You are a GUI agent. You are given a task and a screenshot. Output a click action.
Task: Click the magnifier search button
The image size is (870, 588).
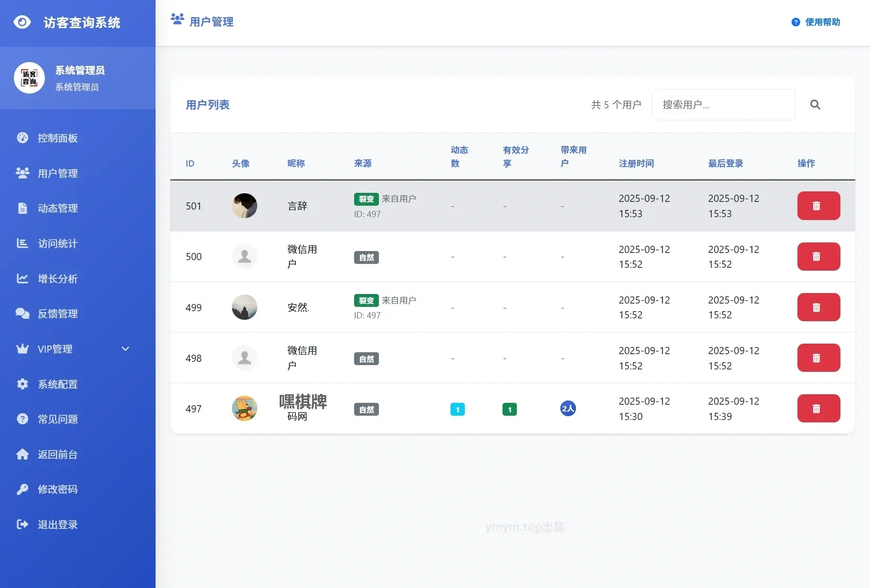tap(815, 105)
